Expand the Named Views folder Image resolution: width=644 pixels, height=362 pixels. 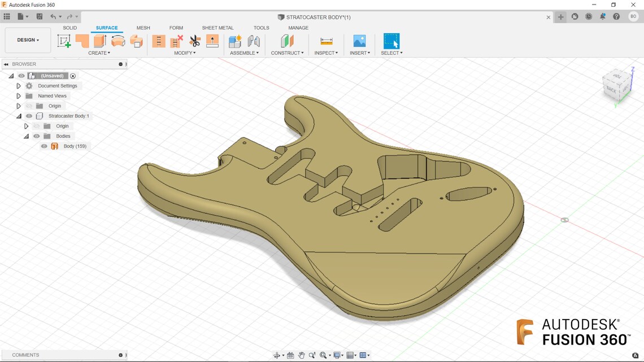coord(19,95)
